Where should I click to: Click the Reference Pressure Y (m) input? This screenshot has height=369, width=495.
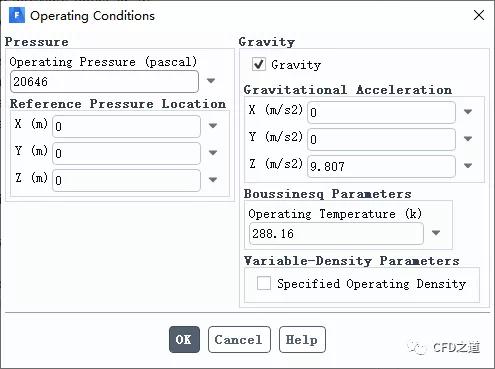coord(126,153)
